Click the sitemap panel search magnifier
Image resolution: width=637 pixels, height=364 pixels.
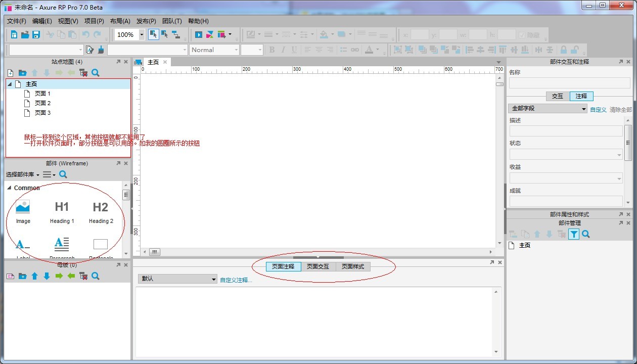coord(96,73)
